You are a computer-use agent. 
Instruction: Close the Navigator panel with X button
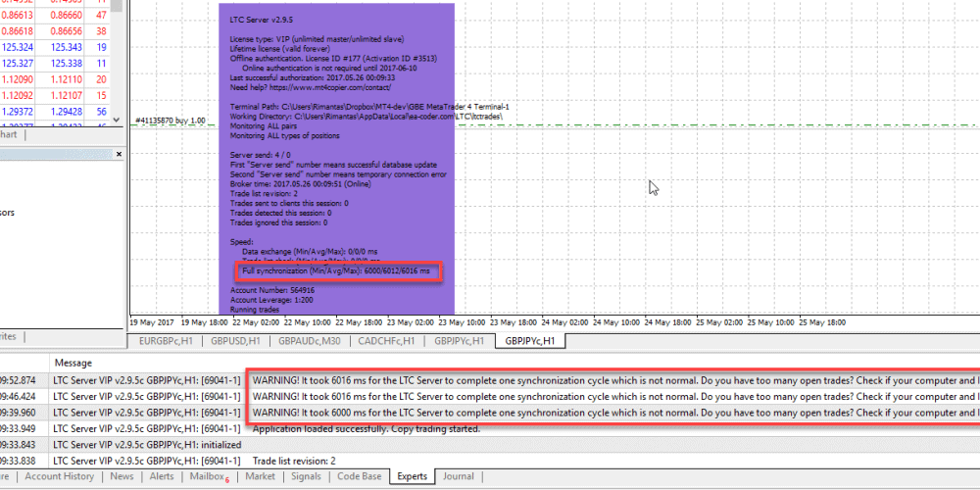coord(119,154)
